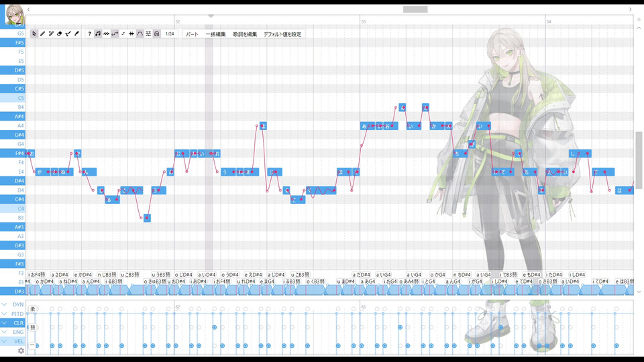The width and height of the screenshot is (644, 362).
Task: Click the chevron beside PITD
Action: point(4,314)
